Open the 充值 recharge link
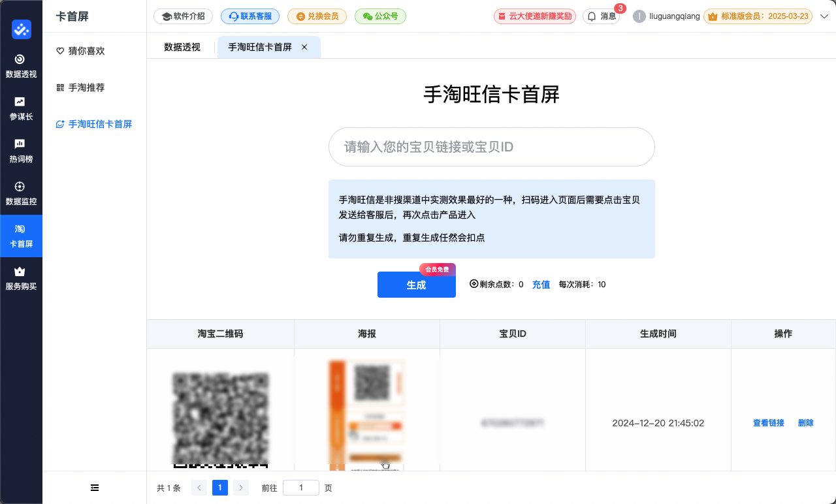This screenshot has height=504, width=836. (x=541, y=285)
